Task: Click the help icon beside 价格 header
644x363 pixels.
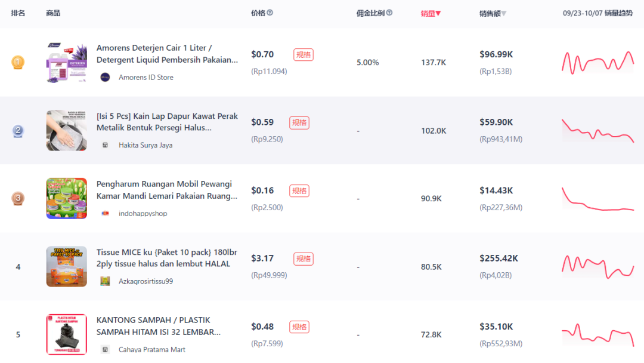Action: [x=270, y=13]
